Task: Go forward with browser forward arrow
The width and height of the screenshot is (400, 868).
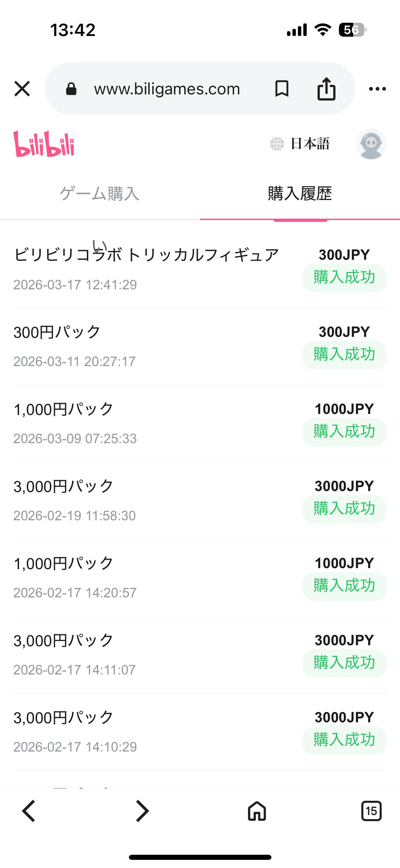Action: point(142,811)
